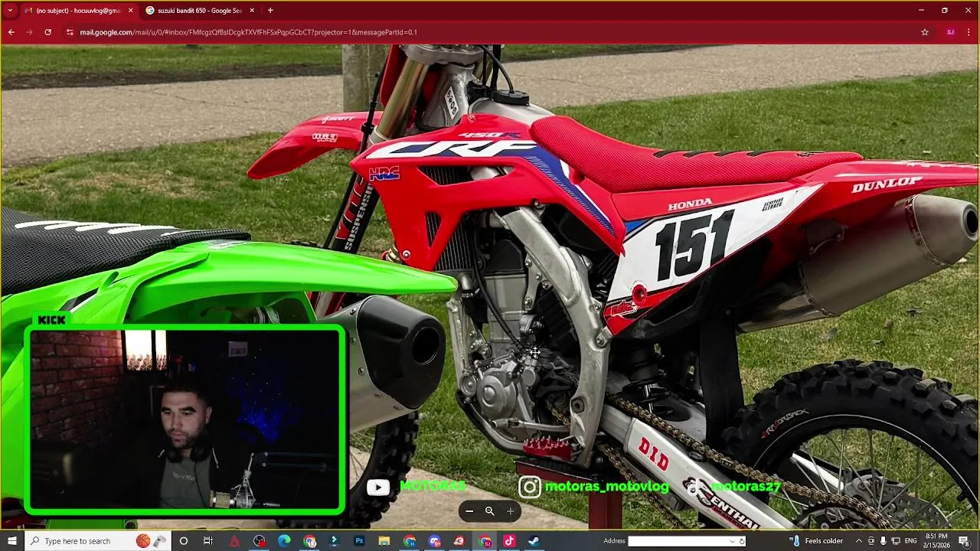Open the 8:51 PM clock and calendar
Screen dimensions: 980x551
(936, 541)
